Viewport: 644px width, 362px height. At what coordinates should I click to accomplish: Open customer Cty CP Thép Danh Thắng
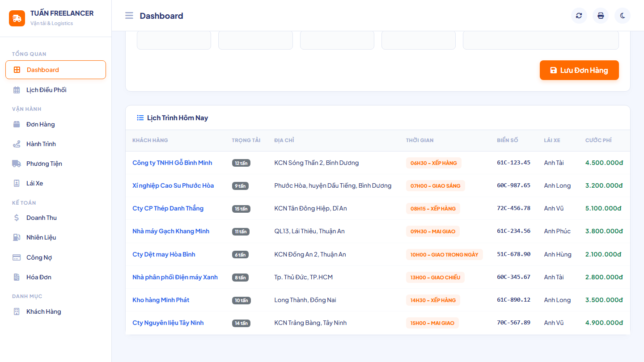click(168, 208)
